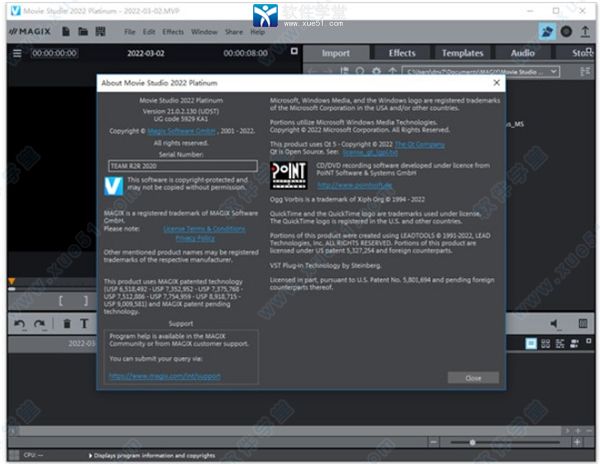Click the zoom in plus button
The image size is (600, 464).
577,443
